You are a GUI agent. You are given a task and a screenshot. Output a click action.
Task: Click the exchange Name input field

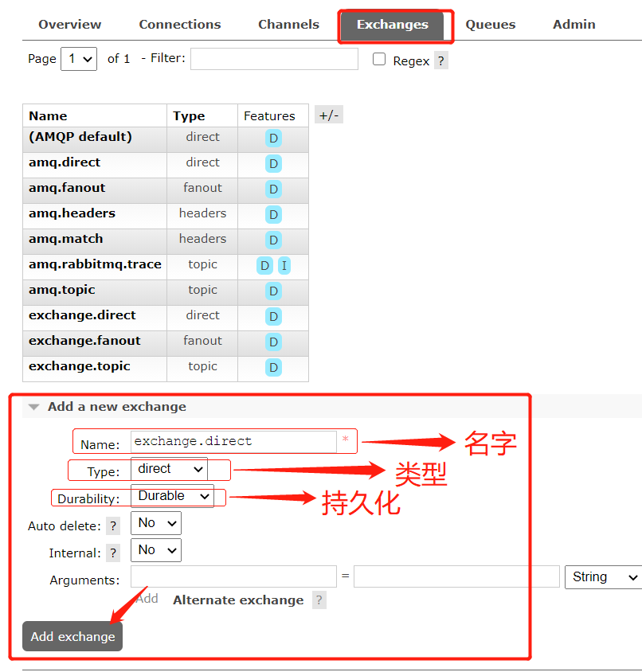coord(233,442)
